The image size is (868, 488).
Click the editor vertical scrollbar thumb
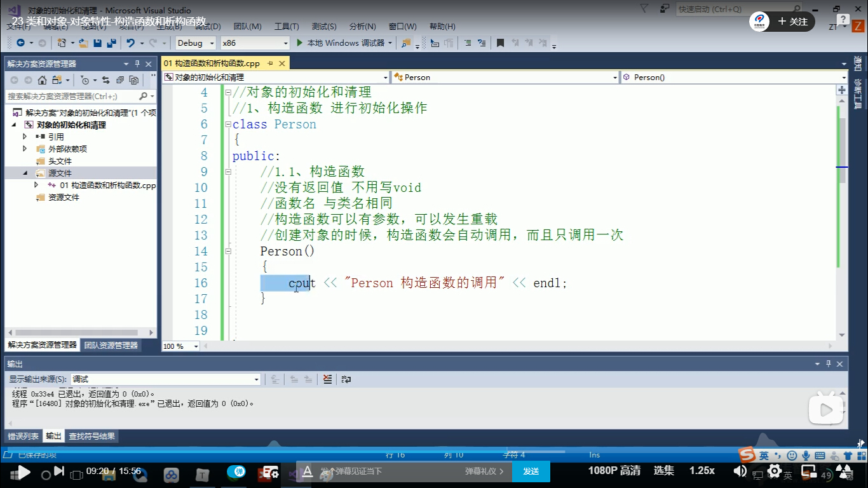842,149
